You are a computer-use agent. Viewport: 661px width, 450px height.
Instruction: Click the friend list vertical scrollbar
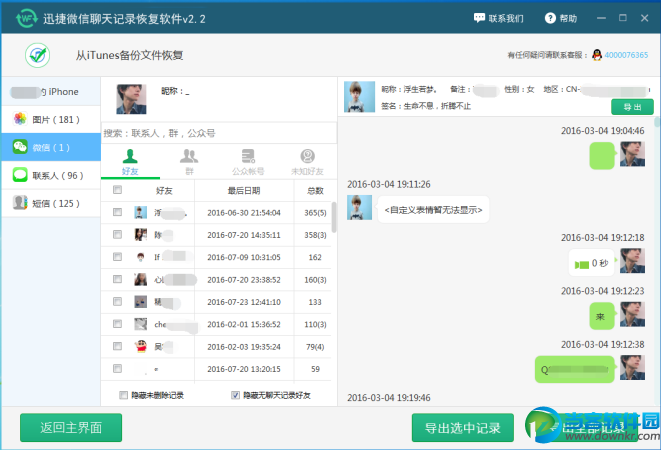(334, 217)
